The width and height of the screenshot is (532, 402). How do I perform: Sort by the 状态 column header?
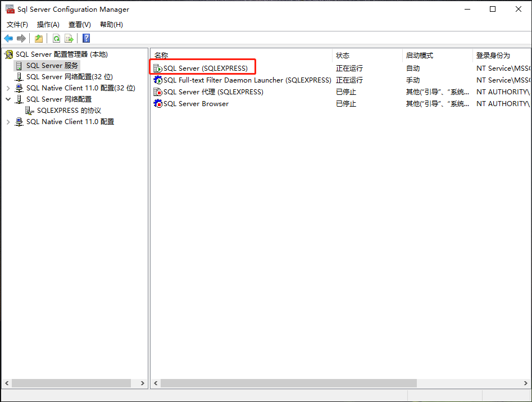367,55
